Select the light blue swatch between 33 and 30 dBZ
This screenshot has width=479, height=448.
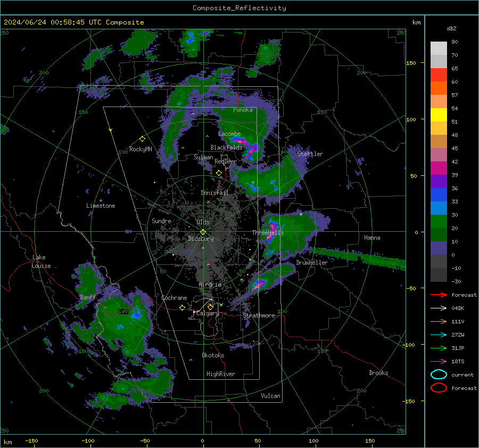[x=439, y=208]
